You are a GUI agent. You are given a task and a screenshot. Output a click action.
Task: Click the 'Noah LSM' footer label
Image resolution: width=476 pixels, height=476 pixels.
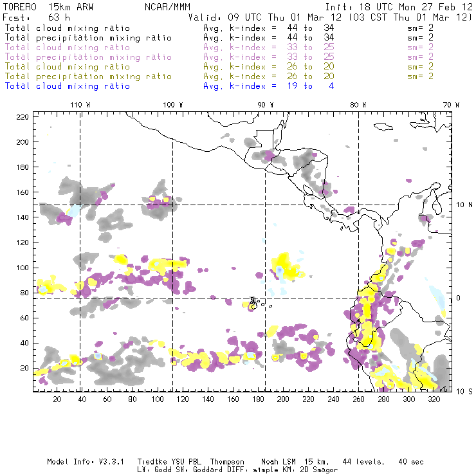click(279, 462)
